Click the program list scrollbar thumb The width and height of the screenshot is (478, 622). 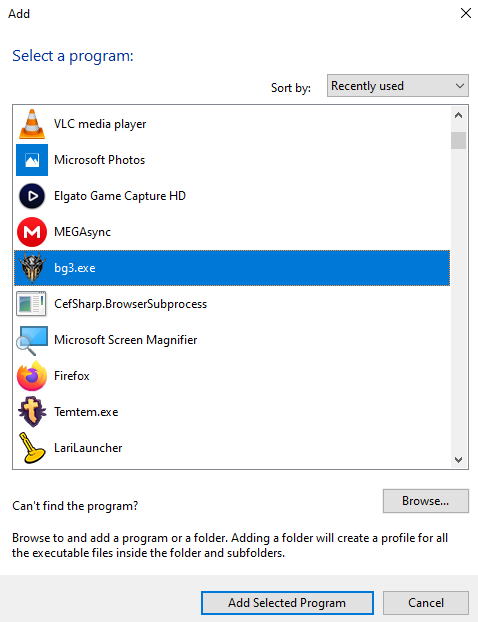(459, 140)
